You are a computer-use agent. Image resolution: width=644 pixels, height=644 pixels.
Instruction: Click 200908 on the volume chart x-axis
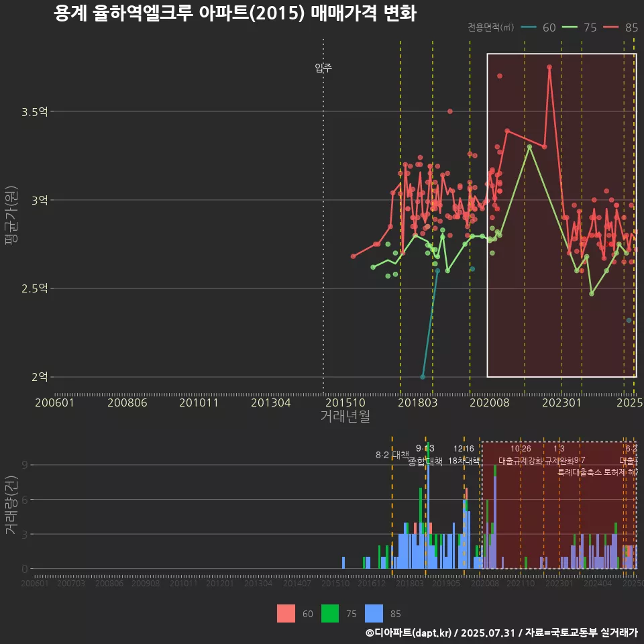[146, 583]
